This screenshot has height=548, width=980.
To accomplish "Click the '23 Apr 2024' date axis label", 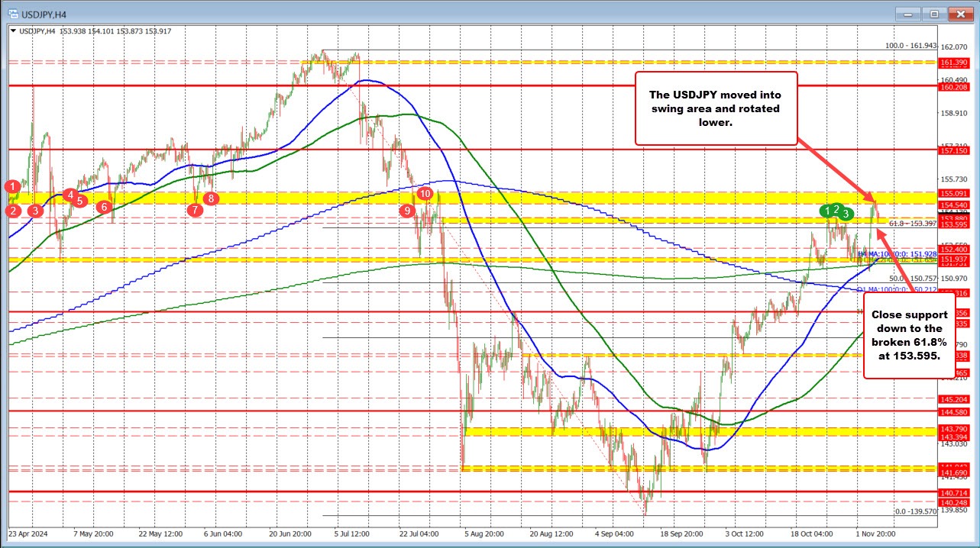I will (29, 534).
